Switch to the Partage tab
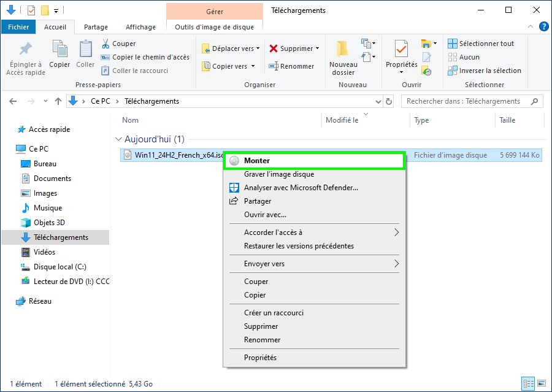This screenshot has width=552, height=392. point(96,27)
